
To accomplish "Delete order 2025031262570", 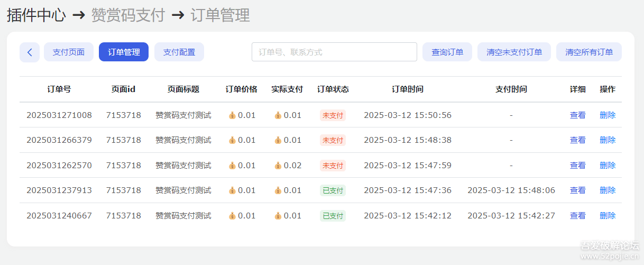I will click(608, 166).
